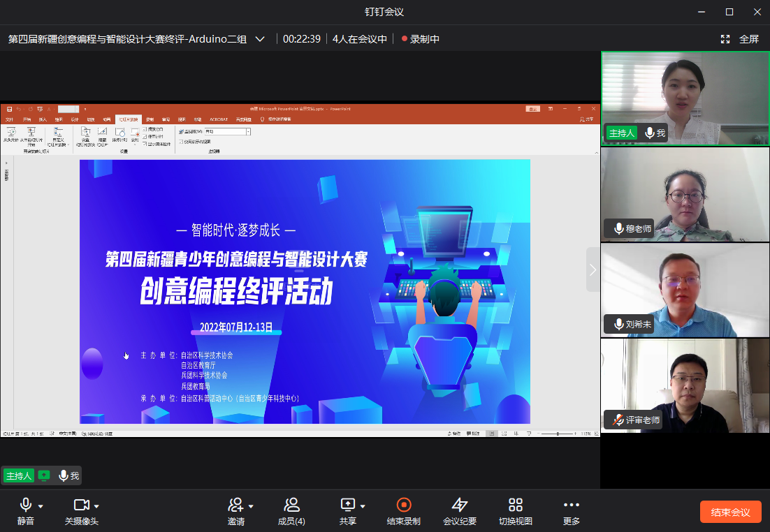Toggle microphone on 穆老师 video tile

tap(618, 228)
